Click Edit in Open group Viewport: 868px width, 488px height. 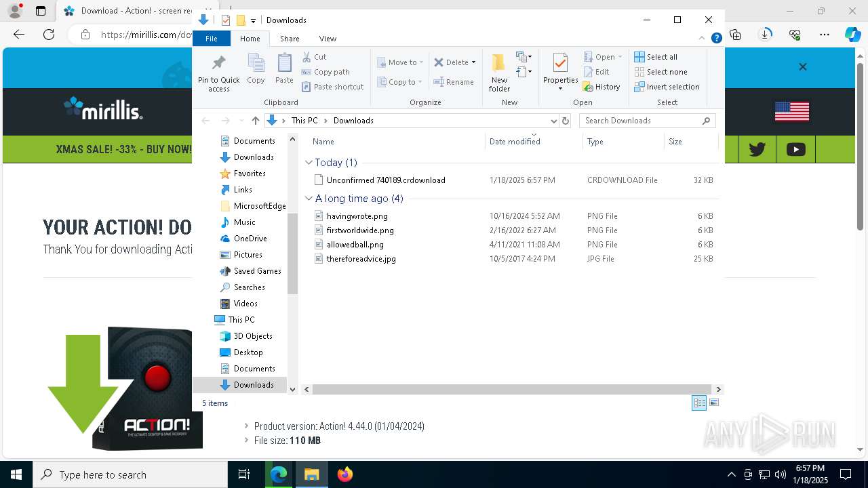click(x=596, y=72)
